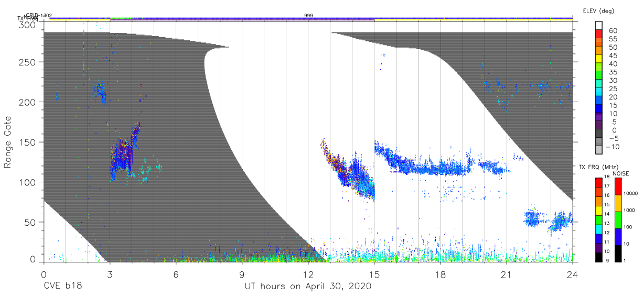Click the y-axis tick label "150"
The height and width of the screenshot is (297, 644).
point(27,142)
